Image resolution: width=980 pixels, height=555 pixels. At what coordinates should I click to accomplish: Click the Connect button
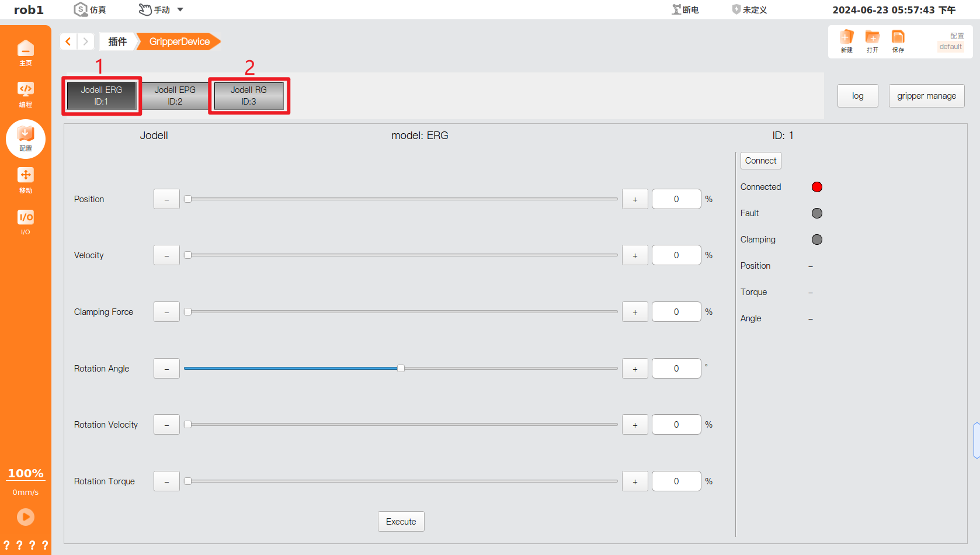pos(760,160)
